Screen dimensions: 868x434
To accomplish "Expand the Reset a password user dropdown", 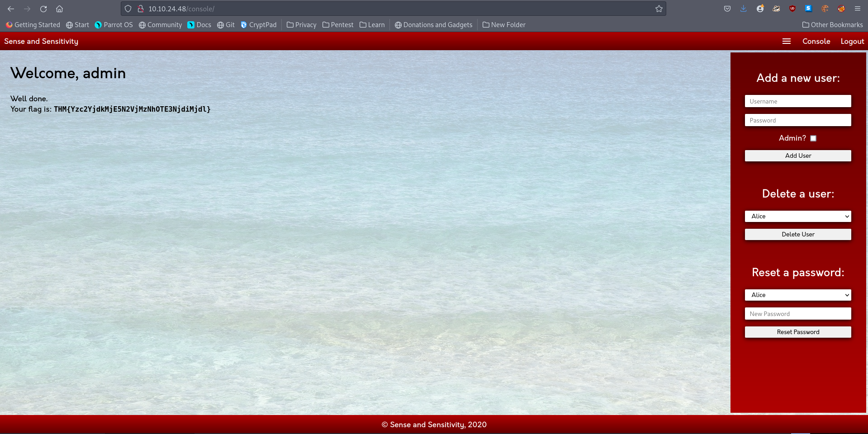I will point(797,295).
